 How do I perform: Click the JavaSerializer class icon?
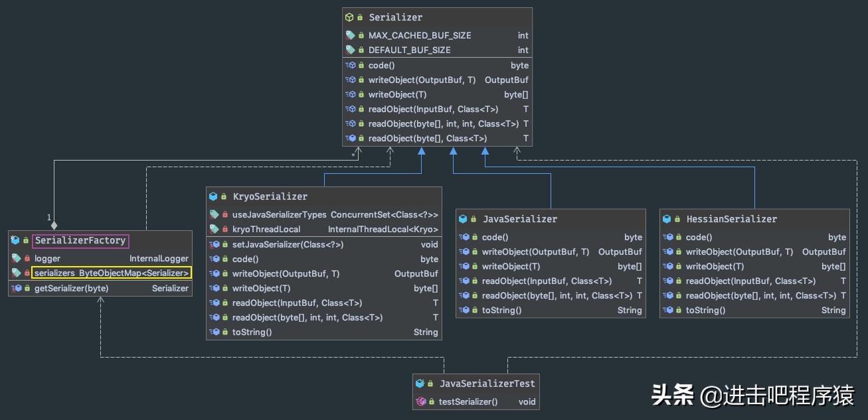pos(463,219)
